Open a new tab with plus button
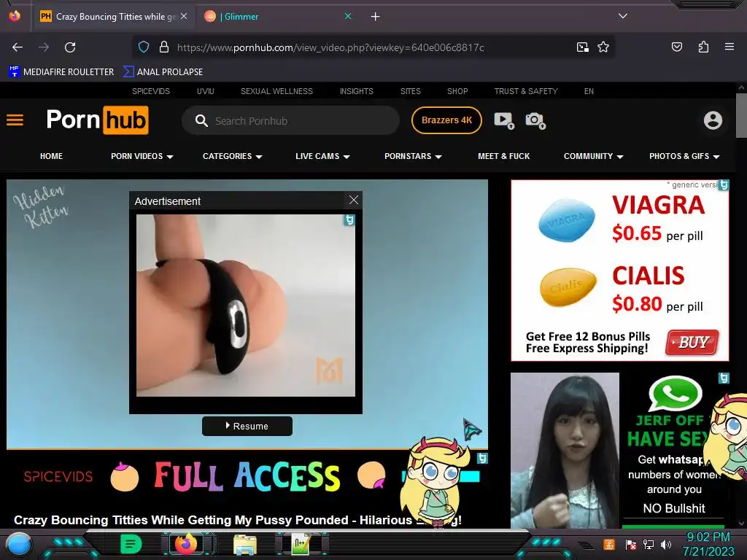The image size is (747, 560). [x=376, y=17]
